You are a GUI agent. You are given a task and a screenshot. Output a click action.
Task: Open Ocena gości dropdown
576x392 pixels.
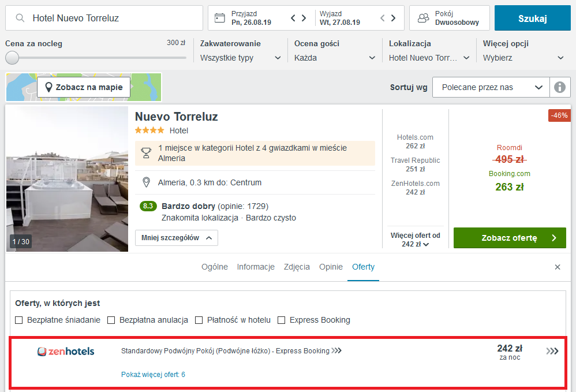[334, 58]
